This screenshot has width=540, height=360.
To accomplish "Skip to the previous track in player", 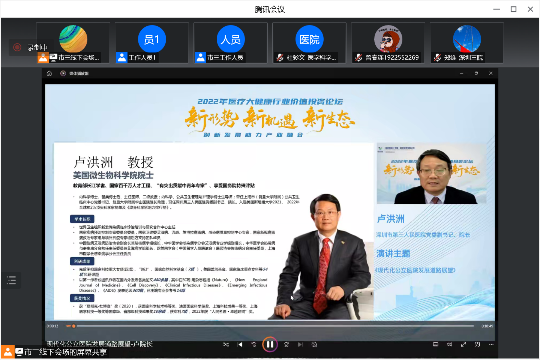I will (x=240, y=344).
